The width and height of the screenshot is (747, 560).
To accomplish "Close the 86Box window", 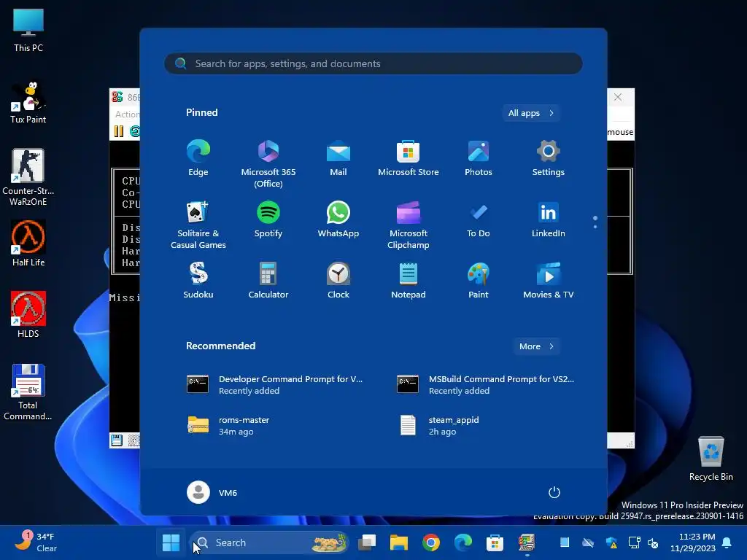I will [618, 97].
